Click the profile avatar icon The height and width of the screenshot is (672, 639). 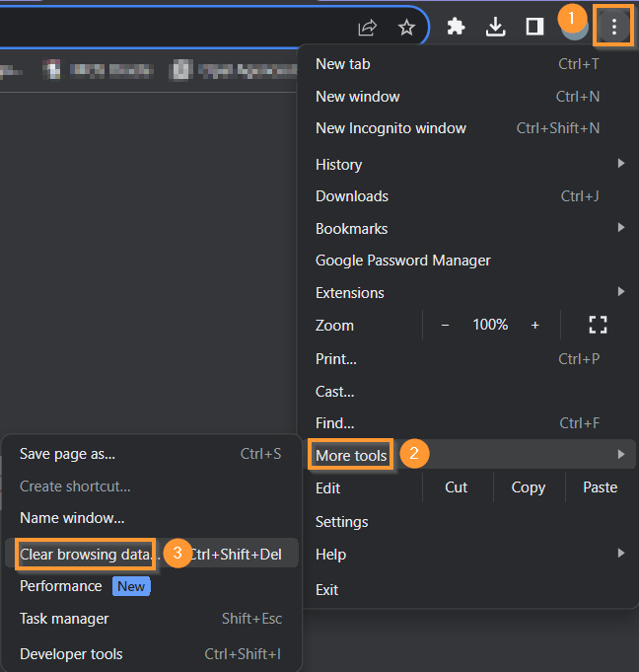point(574,29)
